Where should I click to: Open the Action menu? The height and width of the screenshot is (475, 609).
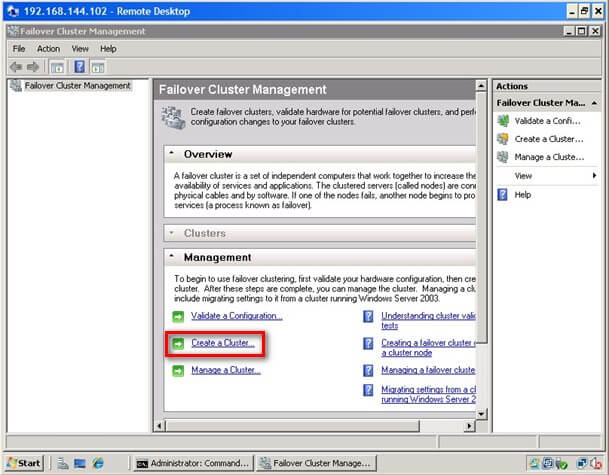click(x=48, y=49)
